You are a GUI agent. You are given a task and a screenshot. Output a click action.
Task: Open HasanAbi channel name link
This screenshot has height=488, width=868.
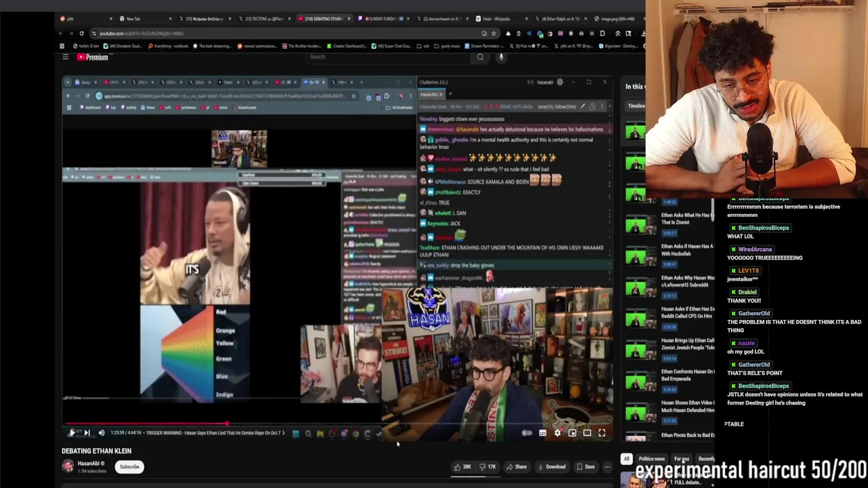[88, 464]
